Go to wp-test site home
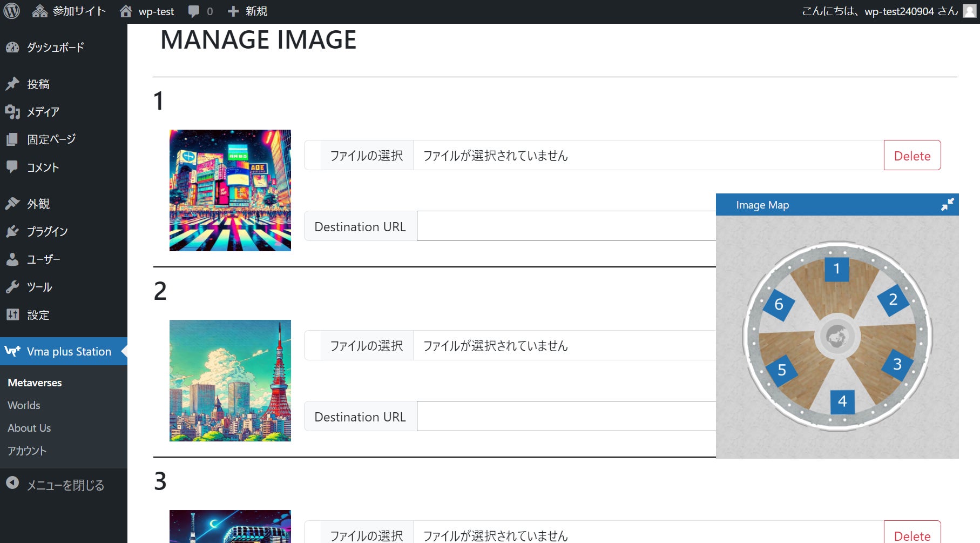Screen dimensions: 980x543 [x=147, y=11]
